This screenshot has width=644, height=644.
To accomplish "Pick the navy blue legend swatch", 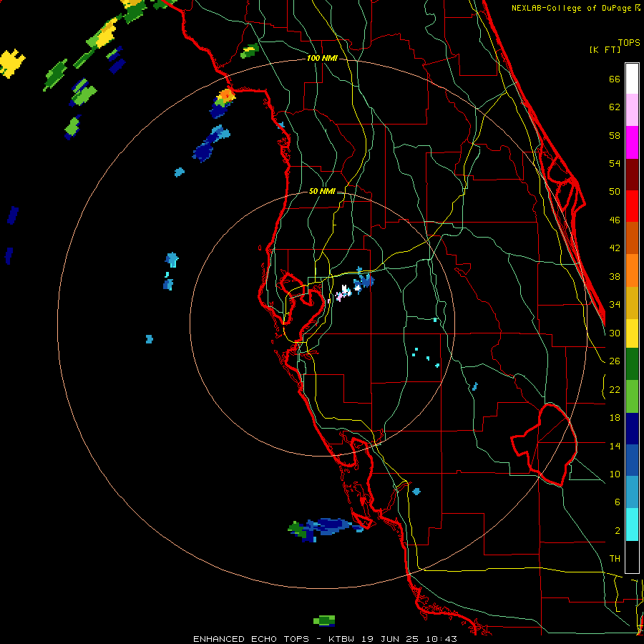I will click(x=632, y=429).
